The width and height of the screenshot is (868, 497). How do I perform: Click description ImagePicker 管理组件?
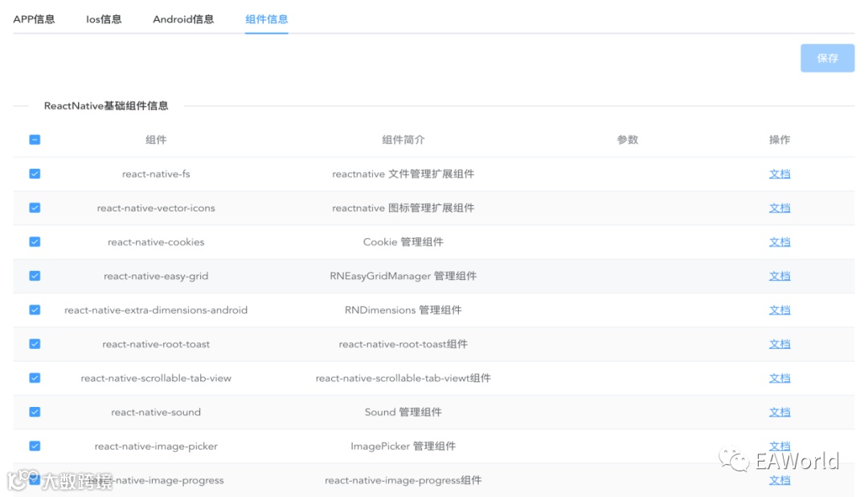tap(403, 446)
